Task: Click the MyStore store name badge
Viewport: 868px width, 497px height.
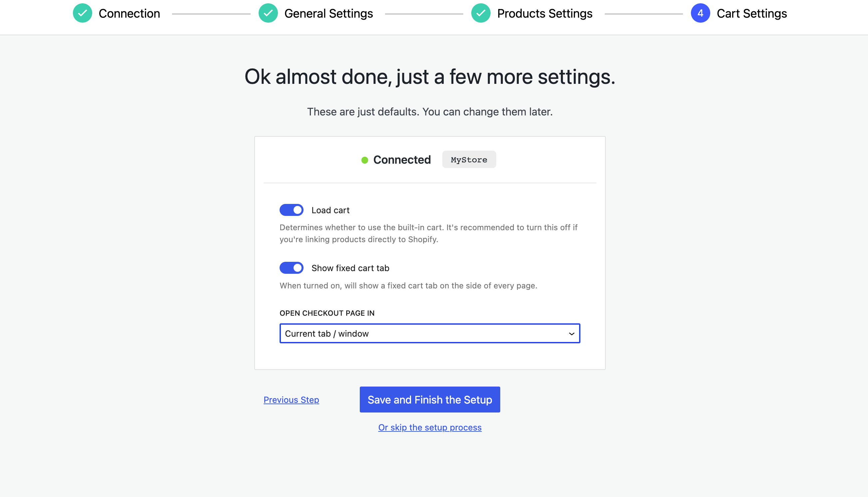Action: (469, 160)
